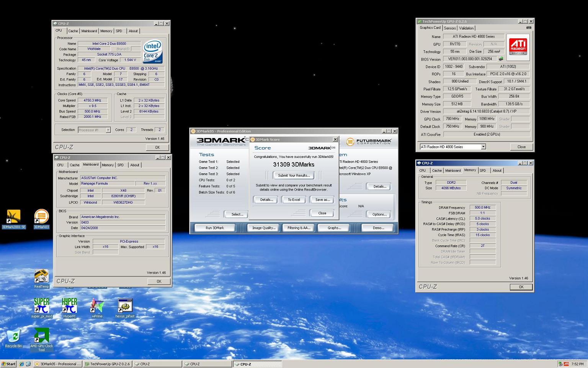Click the system Details button in 3DMark05
Screen dimensions: 588x368
pyautogui.click(x=379, y=186)
